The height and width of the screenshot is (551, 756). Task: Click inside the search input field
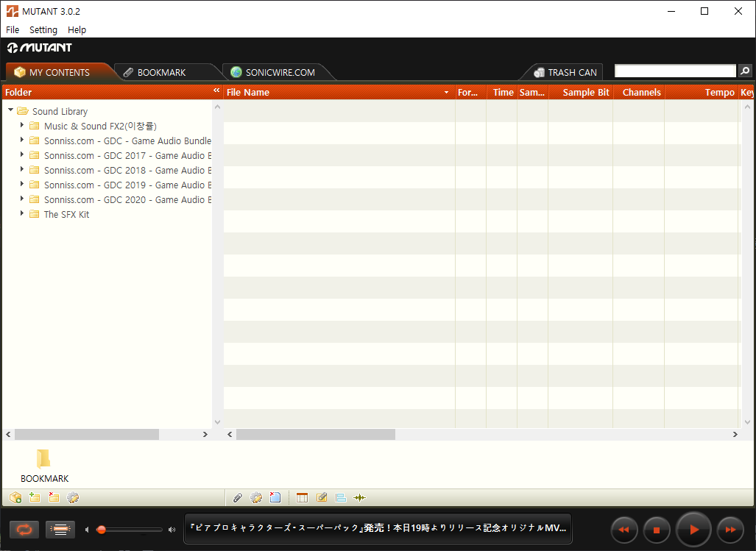[675, 71]
